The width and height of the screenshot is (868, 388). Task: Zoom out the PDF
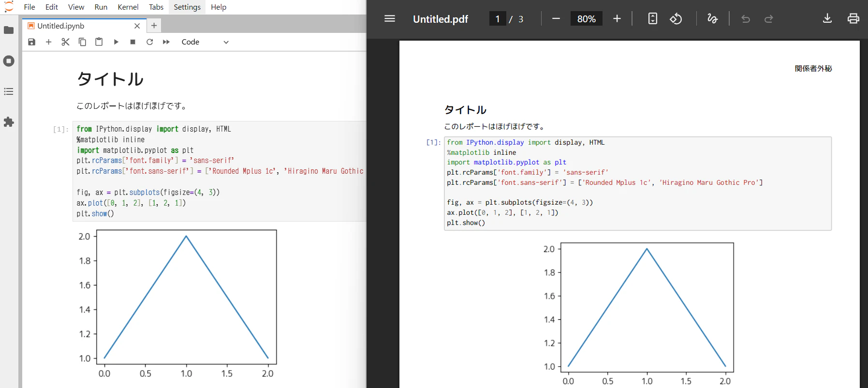556,19
